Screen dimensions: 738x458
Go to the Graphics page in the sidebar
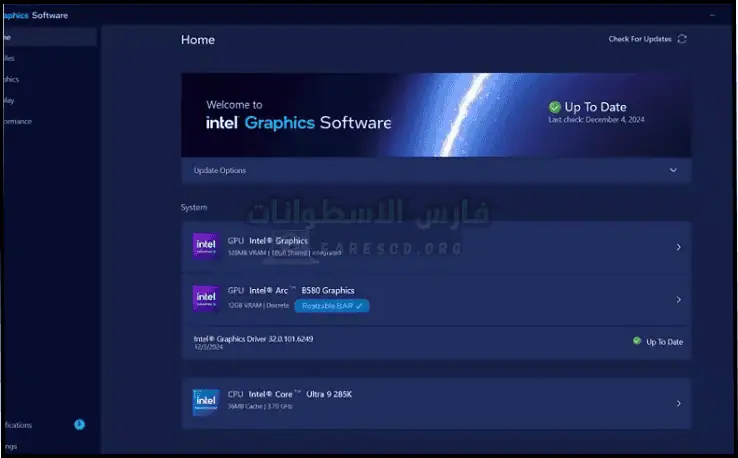point(20,79)
